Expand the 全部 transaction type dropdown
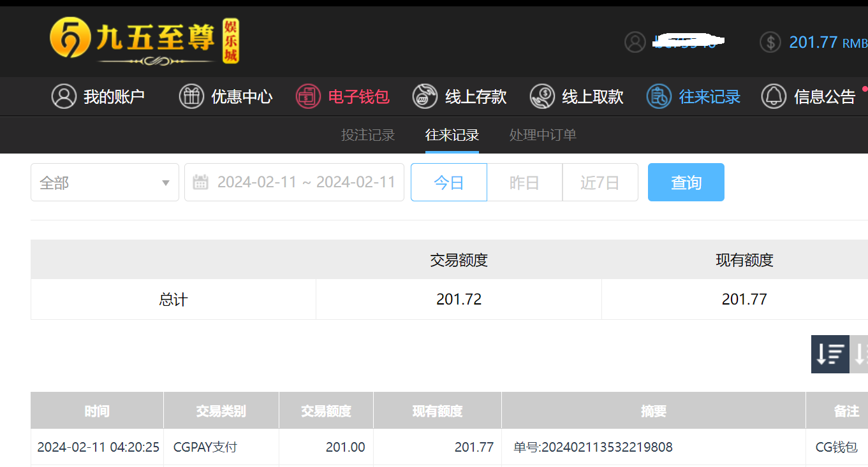Screen dimensions: 868x467 [x=105, y=182]
